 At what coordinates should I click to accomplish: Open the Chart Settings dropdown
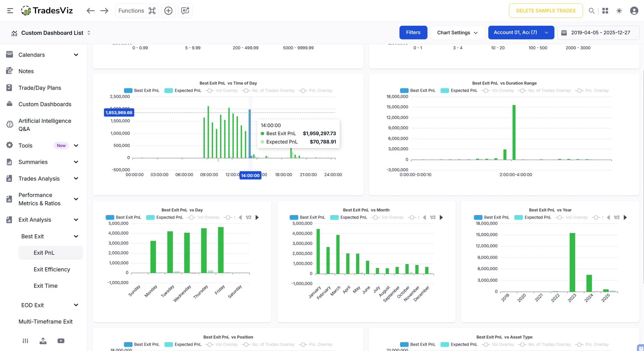457,33
